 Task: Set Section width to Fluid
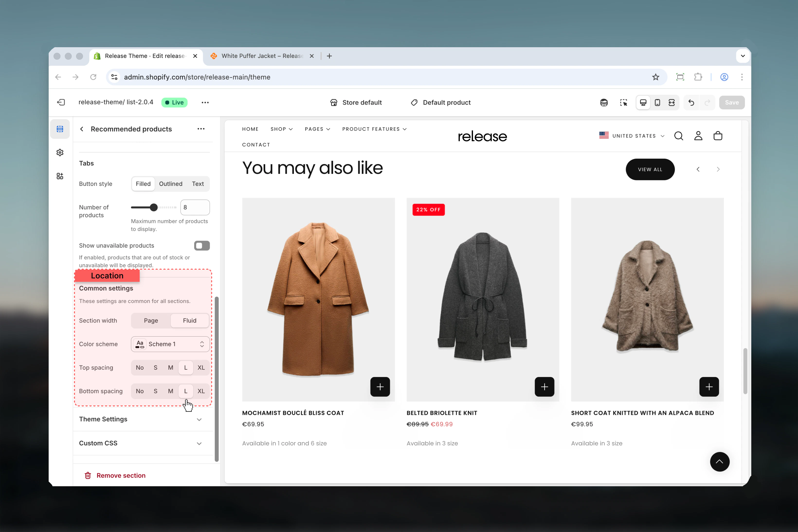click(190, 321)
